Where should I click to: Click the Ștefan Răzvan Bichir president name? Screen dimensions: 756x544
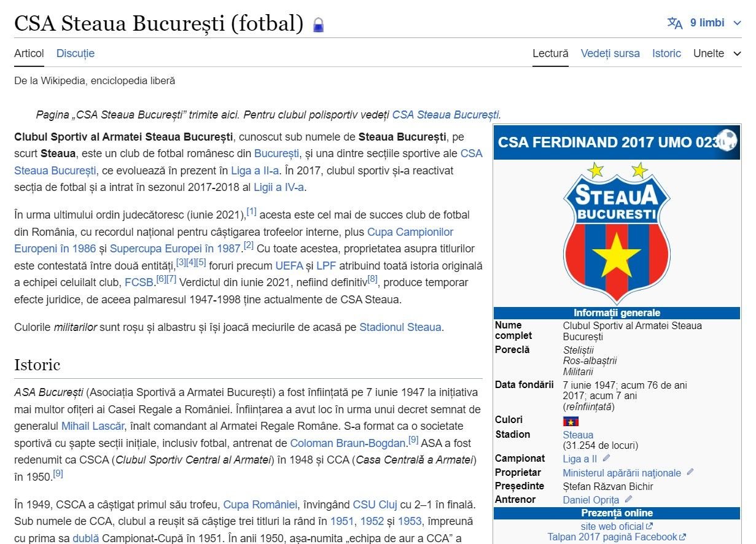pyautogui.click(x=608, y=486)
